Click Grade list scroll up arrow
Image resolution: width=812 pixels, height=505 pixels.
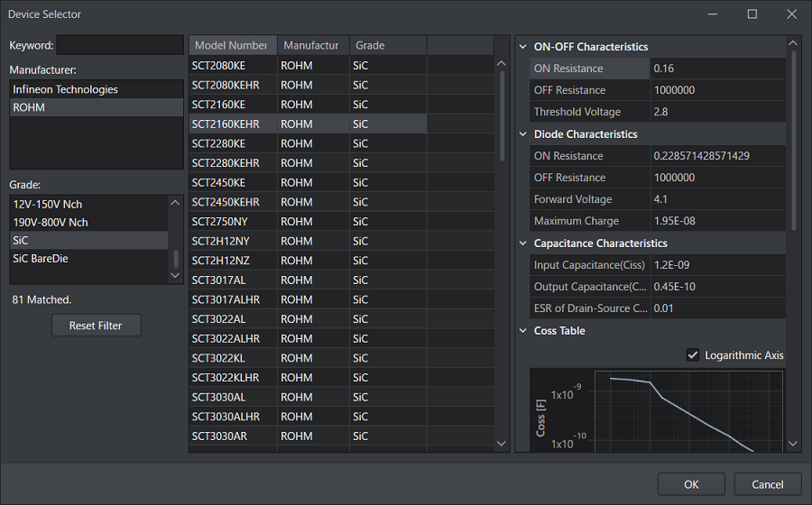tap(175, 203)
